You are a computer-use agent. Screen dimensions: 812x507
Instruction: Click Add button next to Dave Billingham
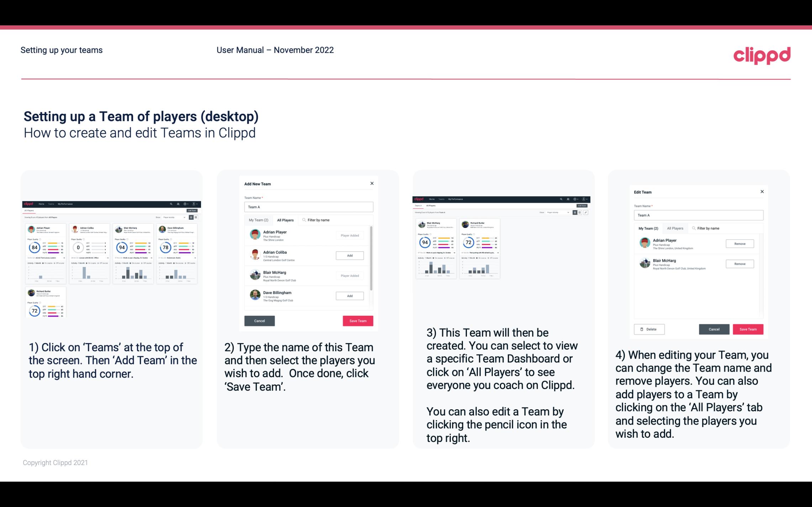pyautogui.click(x=349, y=295)
